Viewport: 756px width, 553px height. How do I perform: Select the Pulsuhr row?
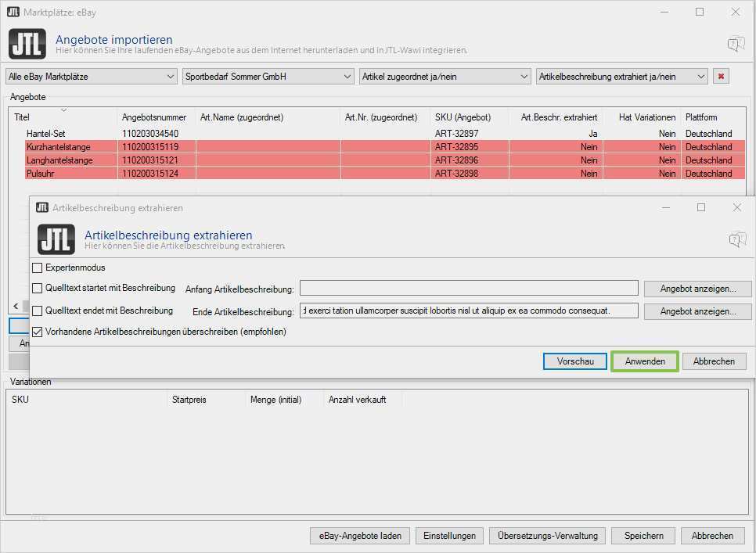coord(385,174)
